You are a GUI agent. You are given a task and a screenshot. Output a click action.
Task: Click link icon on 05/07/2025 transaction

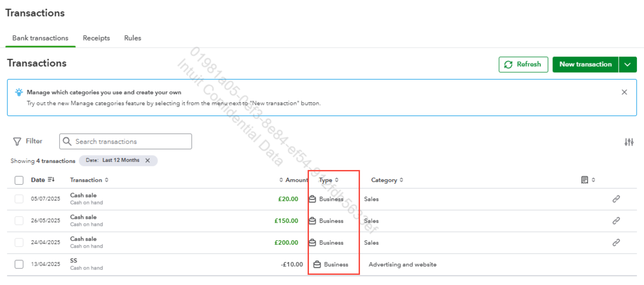616,199
